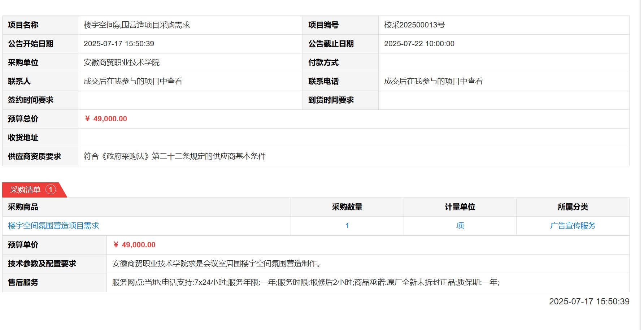The image size is (644, 330).
Task: Click the 采购商品 column header
Action: [x=23, y=207]
